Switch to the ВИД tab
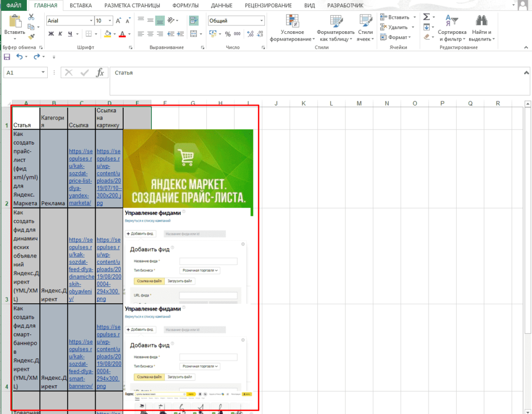The height and width of the screenshot is (414, 532). click(310, 5)
